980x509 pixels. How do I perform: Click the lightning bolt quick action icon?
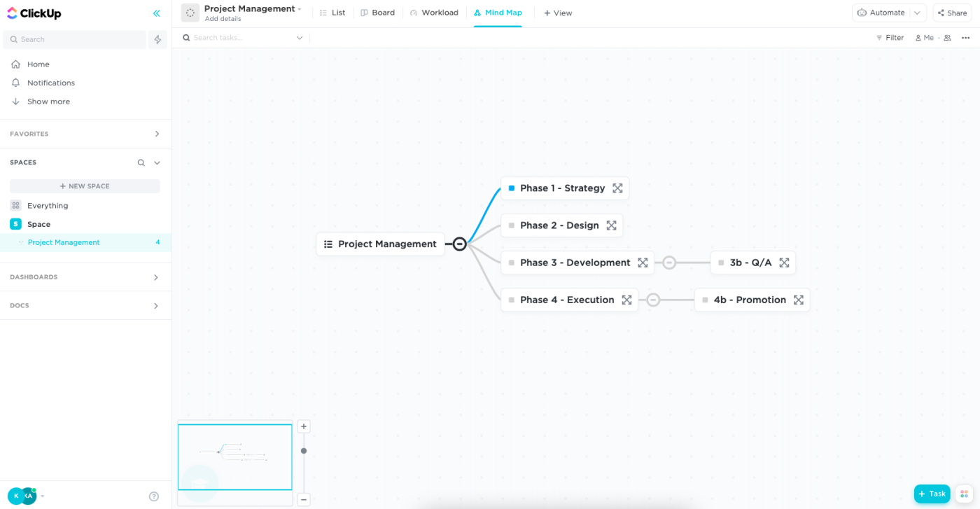click(x=157, y=39)
